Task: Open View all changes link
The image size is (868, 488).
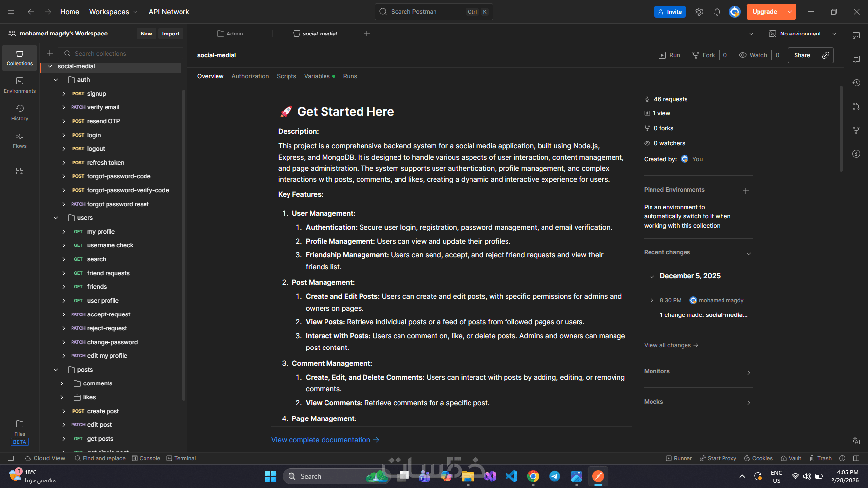Action: (x=671, y=345)
